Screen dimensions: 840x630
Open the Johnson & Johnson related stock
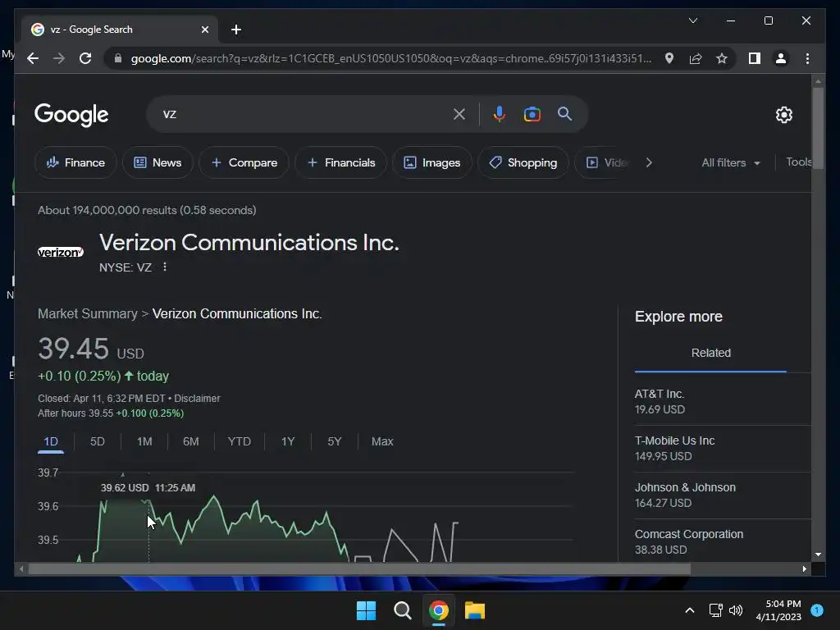point(723,495)
